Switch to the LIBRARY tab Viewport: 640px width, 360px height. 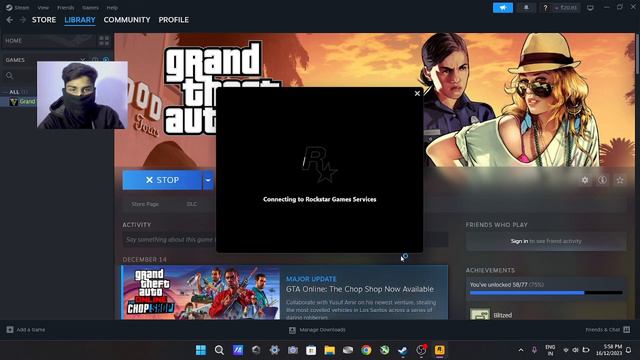pyautogui.click(x=80, y=20)
